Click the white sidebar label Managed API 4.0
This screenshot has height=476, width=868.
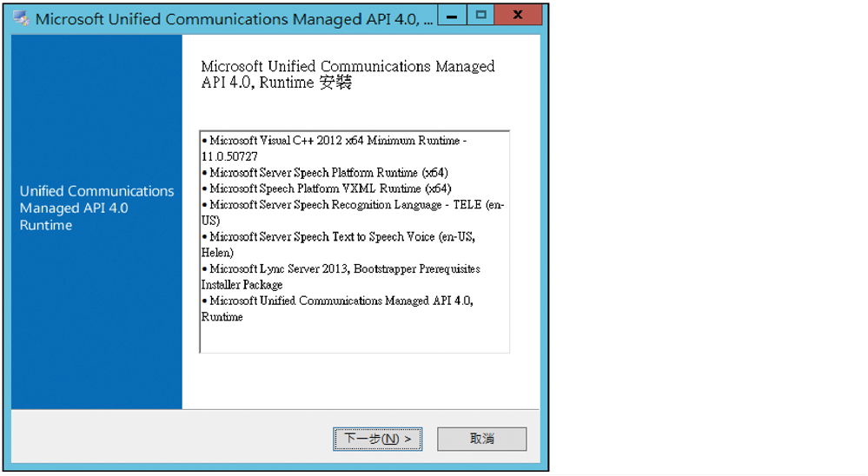click(74, 208)
